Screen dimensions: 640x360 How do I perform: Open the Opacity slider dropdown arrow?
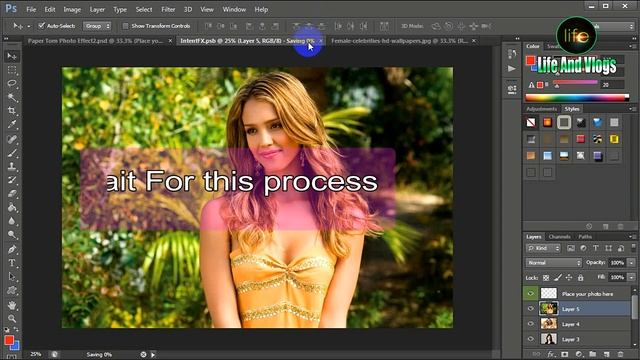pyautogui.click(x=631, y=262)
